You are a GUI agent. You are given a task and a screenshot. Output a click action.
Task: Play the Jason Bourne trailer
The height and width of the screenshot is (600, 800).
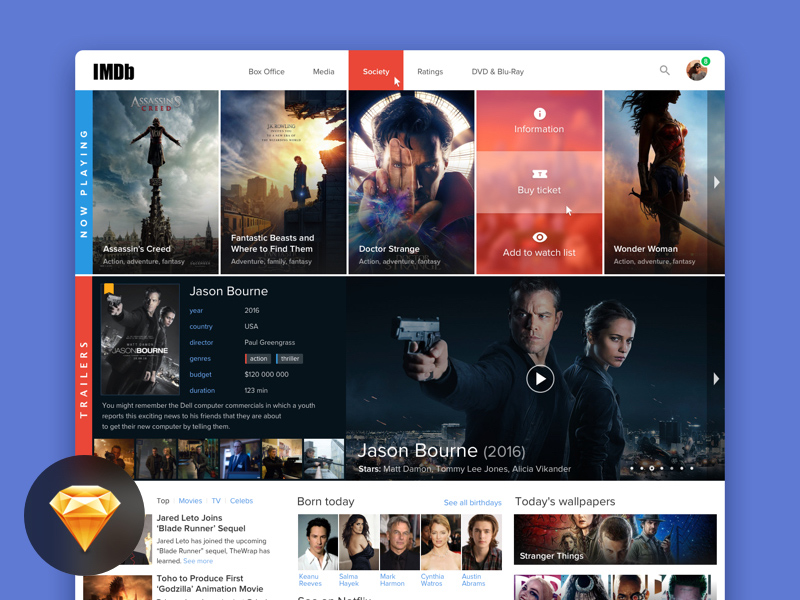coord(540,378)
